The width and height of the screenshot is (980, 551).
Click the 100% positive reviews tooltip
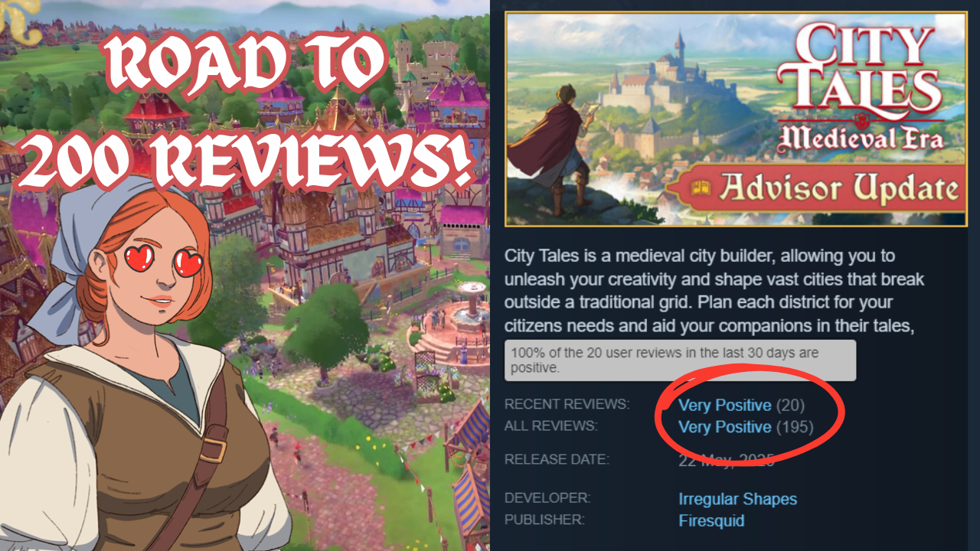680,360
